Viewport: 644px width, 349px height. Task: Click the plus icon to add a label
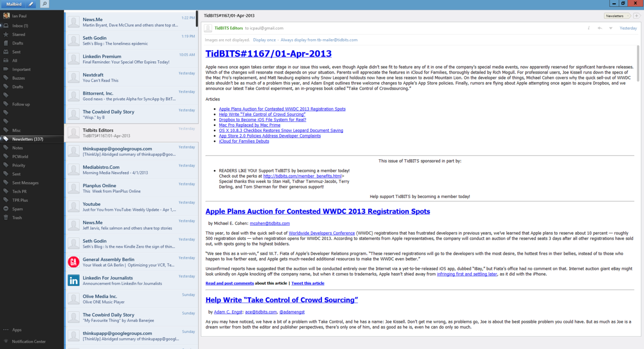pos(636,16)
